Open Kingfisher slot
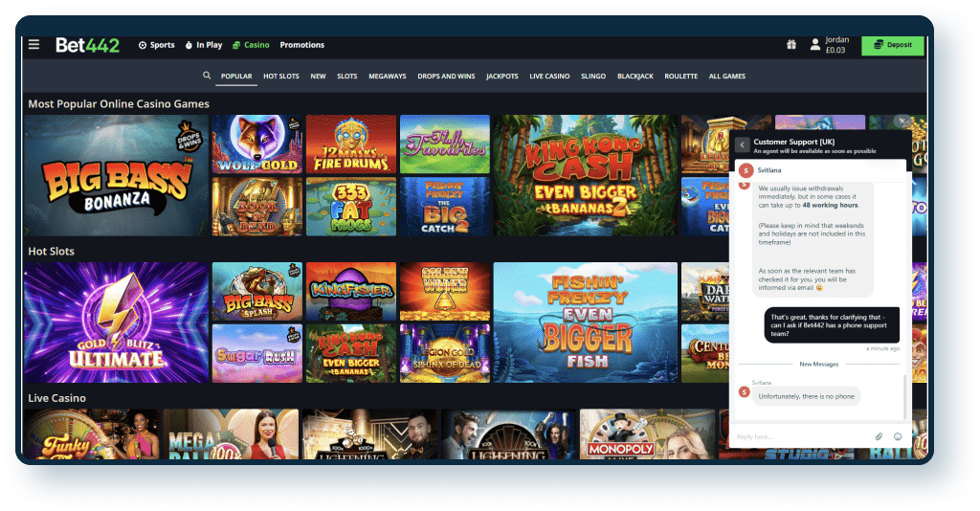 point(350,291)
